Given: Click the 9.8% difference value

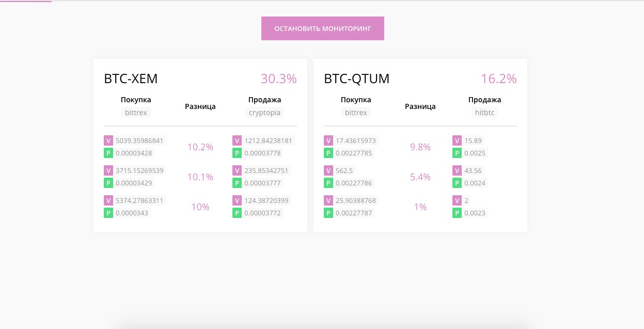Looking at the screenshot, I should tap(420, 147).
